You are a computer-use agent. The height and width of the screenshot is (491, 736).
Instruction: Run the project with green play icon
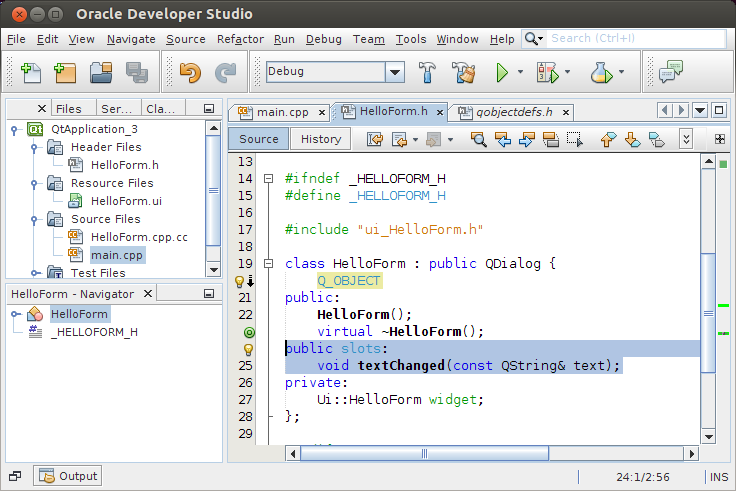click(503, 72)
